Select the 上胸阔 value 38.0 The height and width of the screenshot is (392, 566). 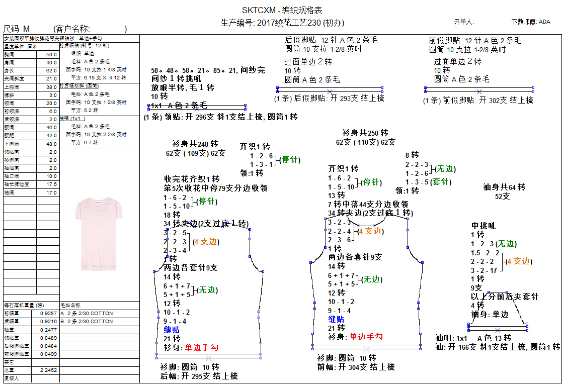(x=52, y=87)
